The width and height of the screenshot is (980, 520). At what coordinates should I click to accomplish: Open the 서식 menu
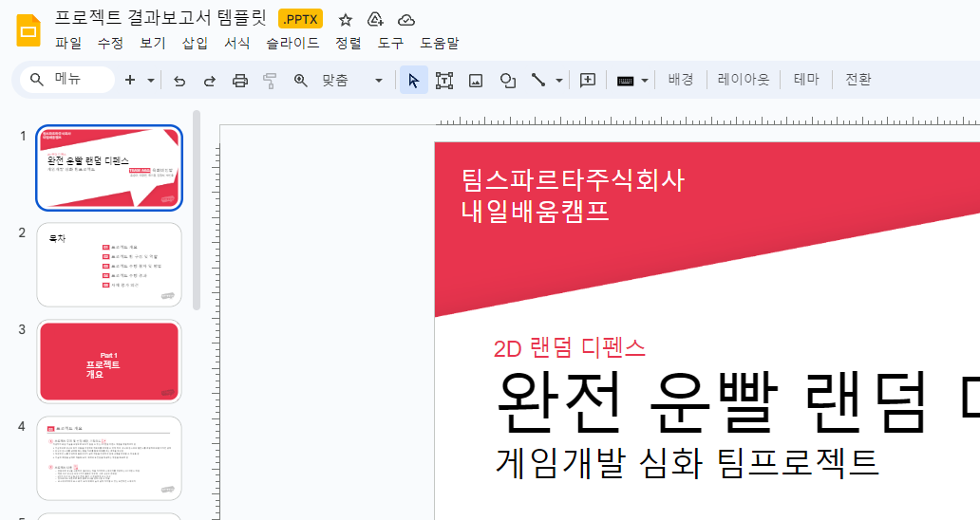236,43
